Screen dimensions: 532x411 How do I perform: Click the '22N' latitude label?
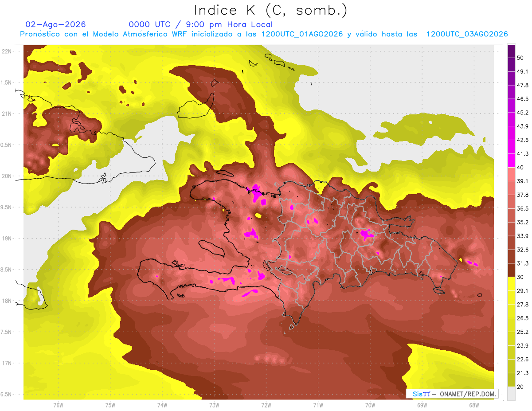pyautogui.click(x=7, y=51)
